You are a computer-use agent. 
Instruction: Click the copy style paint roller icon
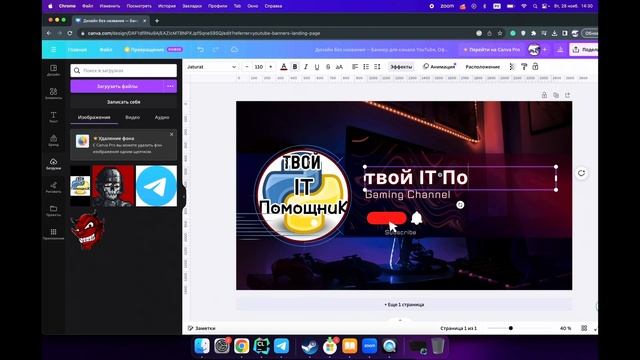click(x=524, y=67)
